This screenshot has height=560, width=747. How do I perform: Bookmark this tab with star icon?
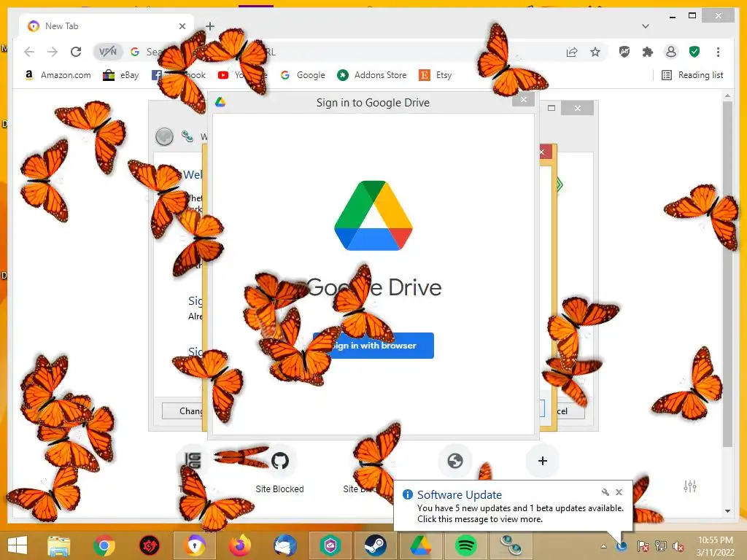pos(595,52)
